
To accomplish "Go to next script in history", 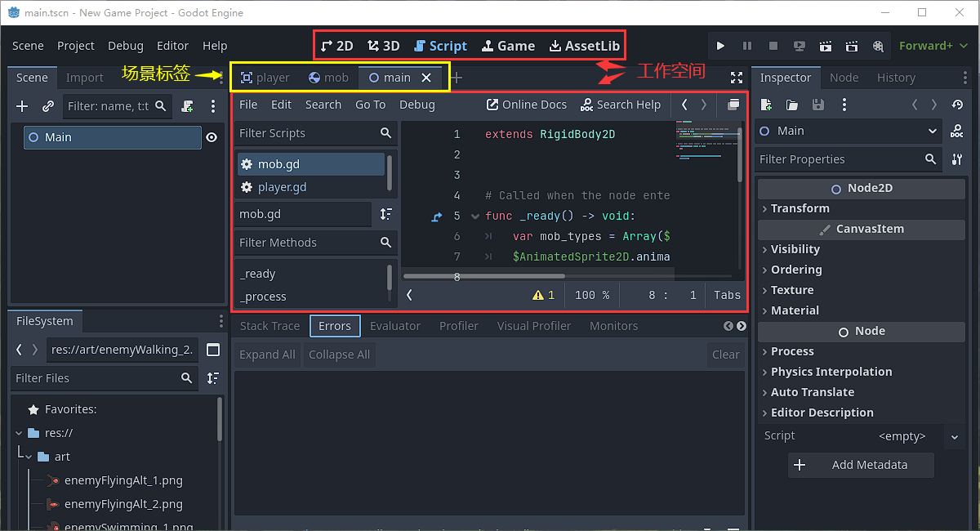I will [x=704, y=105].
